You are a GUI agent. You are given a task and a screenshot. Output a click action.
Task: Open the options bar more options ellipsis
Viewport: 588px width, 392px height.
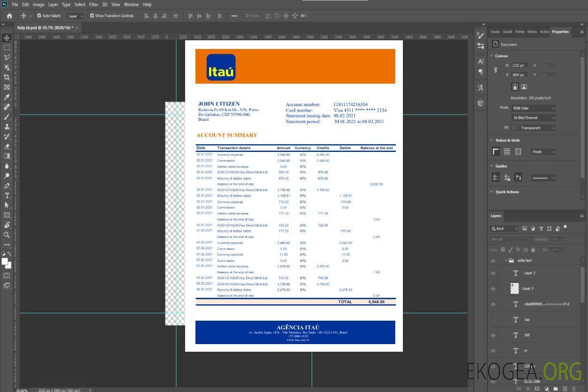234,16
